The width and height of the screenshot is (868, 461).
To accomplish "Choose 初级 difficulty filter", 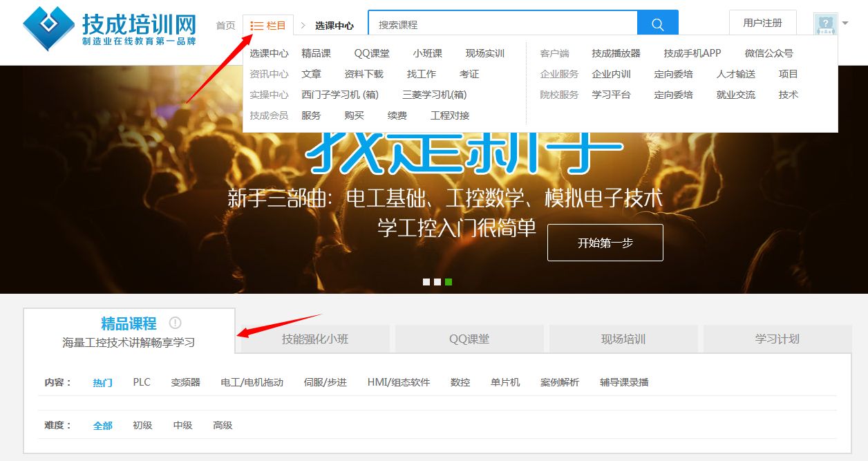I will pyautogui.click(x=142, y=425).
